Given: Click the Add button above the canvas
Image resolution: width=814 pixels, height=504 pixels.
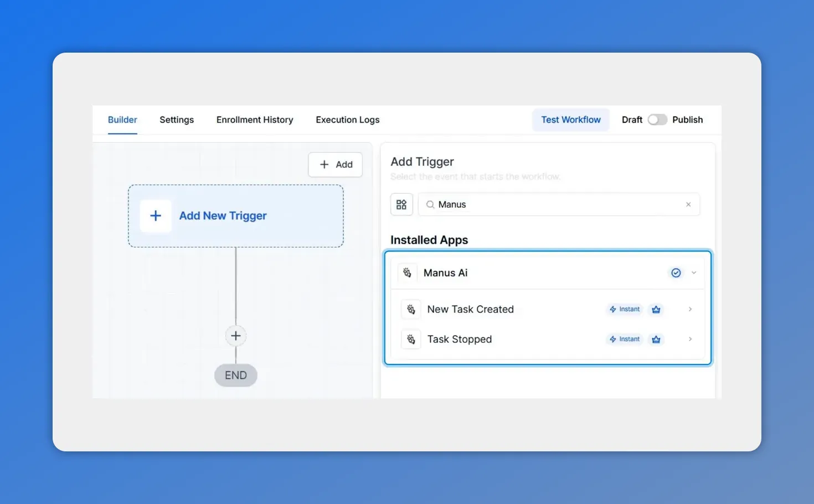Looking at the screenshot, I should pyautogui.click(x=334, y=164).
